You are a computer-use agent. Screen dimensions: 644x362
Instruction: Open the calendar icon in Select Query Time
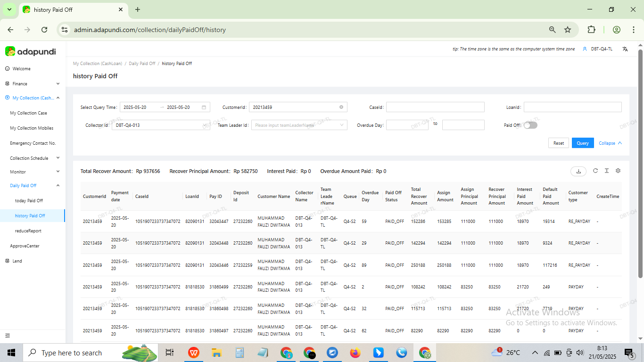[x=204, y=107]
